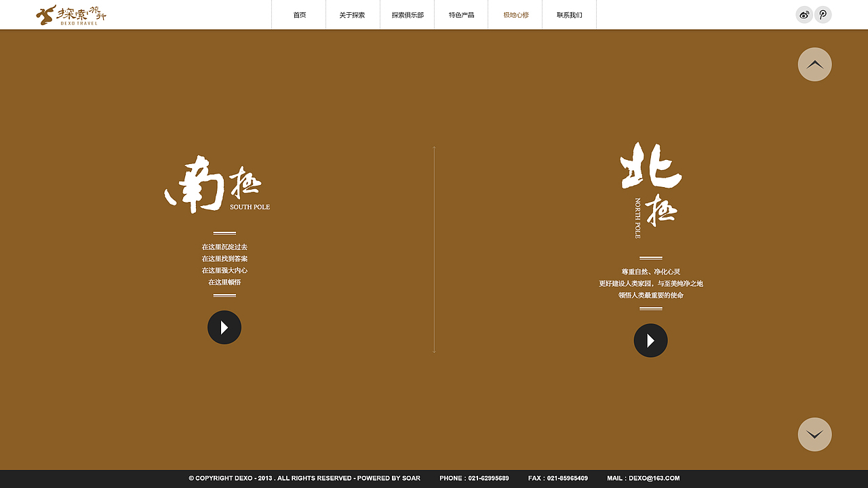Open 特色产品 menu item
The height and width of the screenshot is (488, 868).
(461, 15)
